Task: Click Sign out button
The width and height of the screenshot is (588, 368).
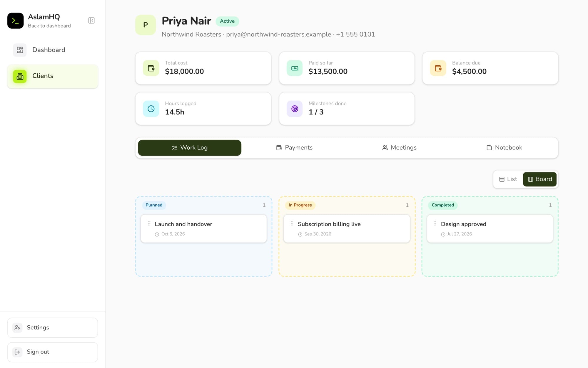Action: click(53, 352)
